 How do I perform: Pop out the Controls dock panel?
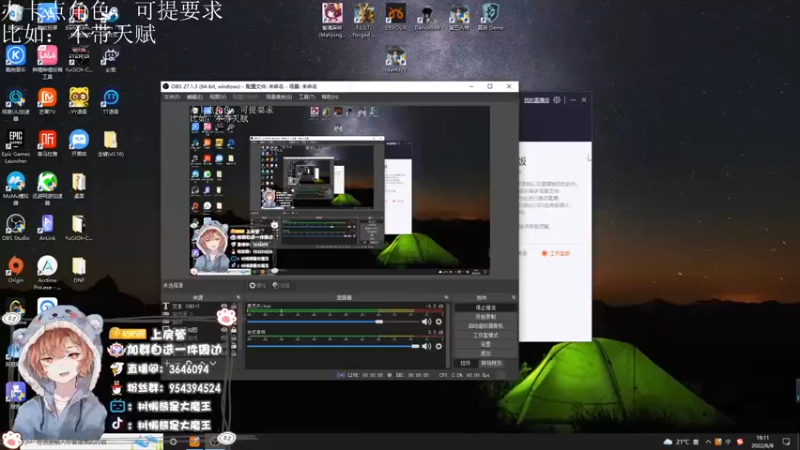[514, 297]
